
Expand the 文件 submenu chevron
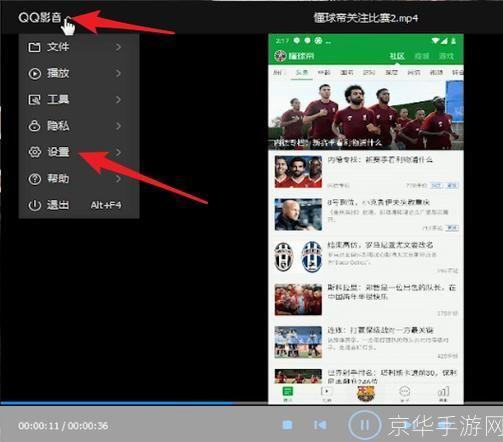coord(118,47)
